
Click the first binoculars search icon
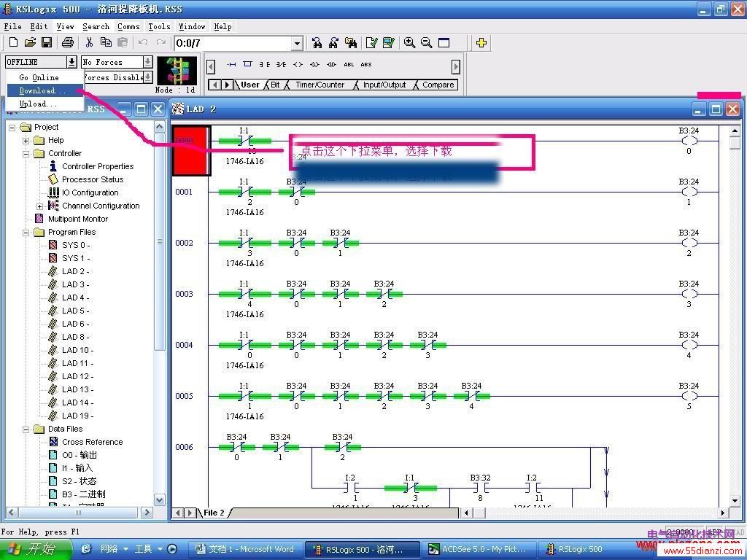(317, 43)
